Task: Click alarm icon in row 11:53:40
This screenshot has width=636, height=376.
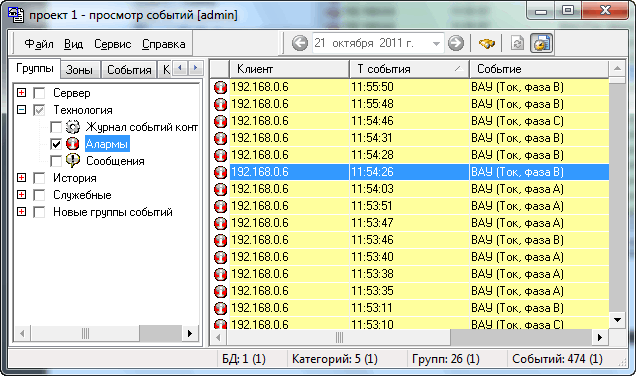Action: pos(220,258)
